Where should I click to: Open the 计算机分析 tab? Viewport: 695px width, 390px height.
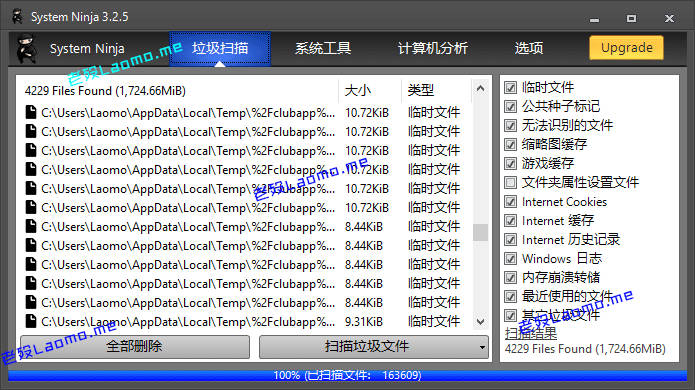pos(433,48)
